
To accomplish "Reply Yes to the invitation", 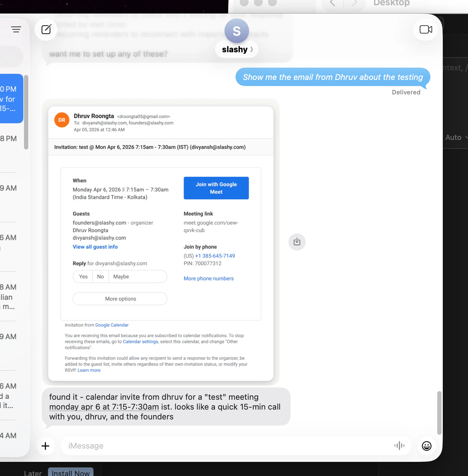I will (83, 276).
